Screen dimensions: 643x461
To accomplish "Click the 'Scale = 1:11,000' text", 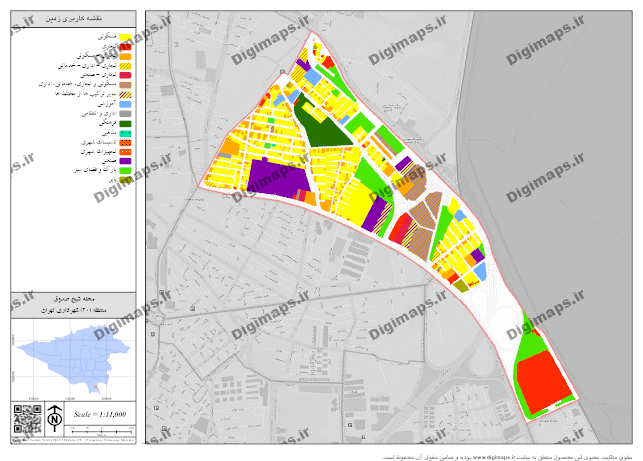I will (x=100, y=414).
